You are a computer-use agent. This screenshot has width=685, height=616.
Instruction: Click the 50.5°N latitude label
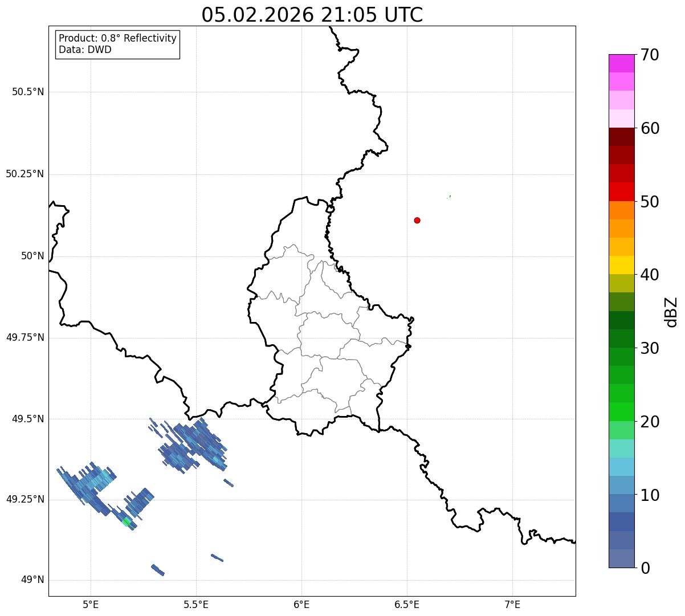(28, 92)
